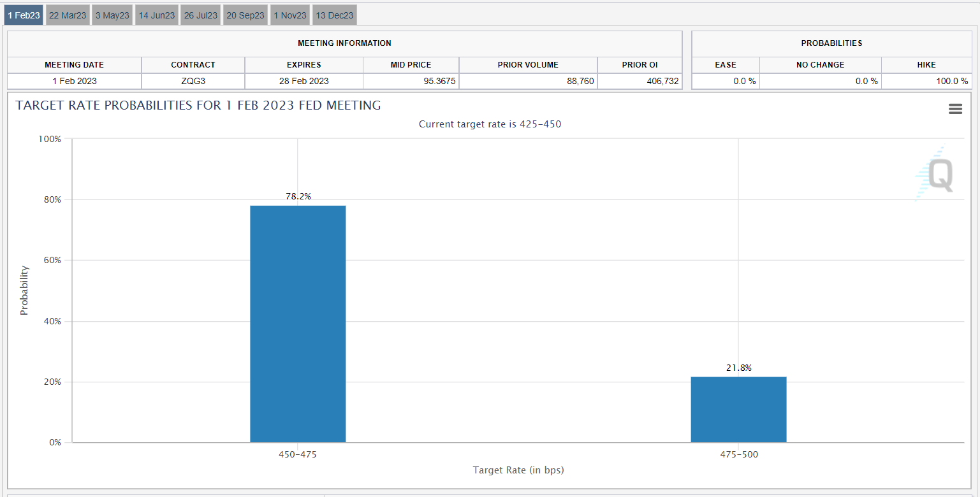
Task: Click the 21.8% bar data label
Action: click(x=738, y=368)
